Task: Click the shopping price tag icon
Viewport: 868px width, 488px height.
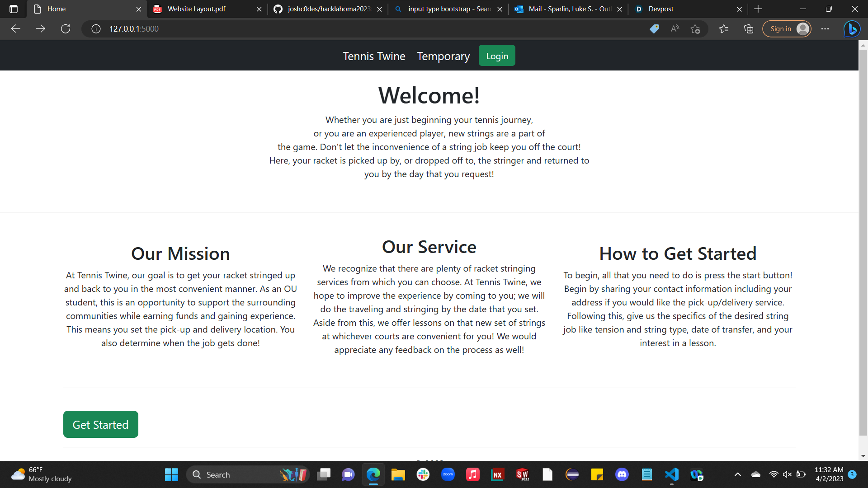Action: pyautogui.click(x=654, y=29)
